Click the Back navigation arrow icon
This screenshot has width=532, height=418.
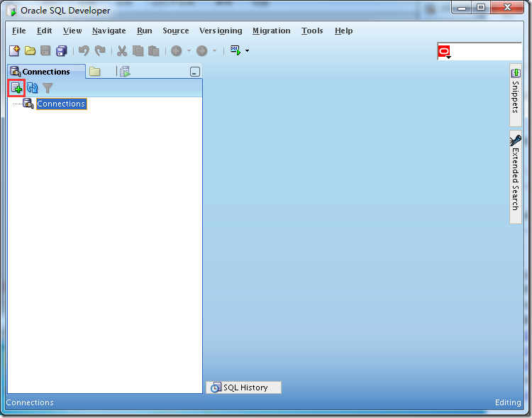[x=176, y=51]
